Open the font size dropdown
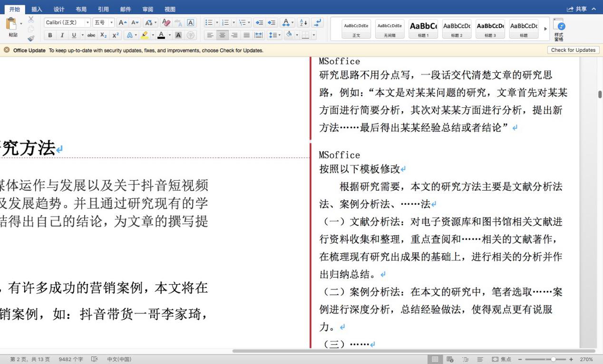Image resolution: width=603 pixels, height=364 pixels. pos(112,23)
